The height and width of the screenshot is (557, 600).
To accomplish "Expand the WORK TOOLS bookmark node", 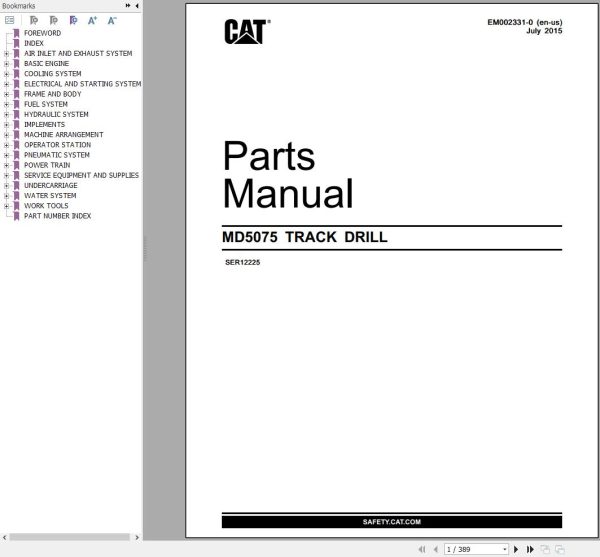I will tap(6, 206).
